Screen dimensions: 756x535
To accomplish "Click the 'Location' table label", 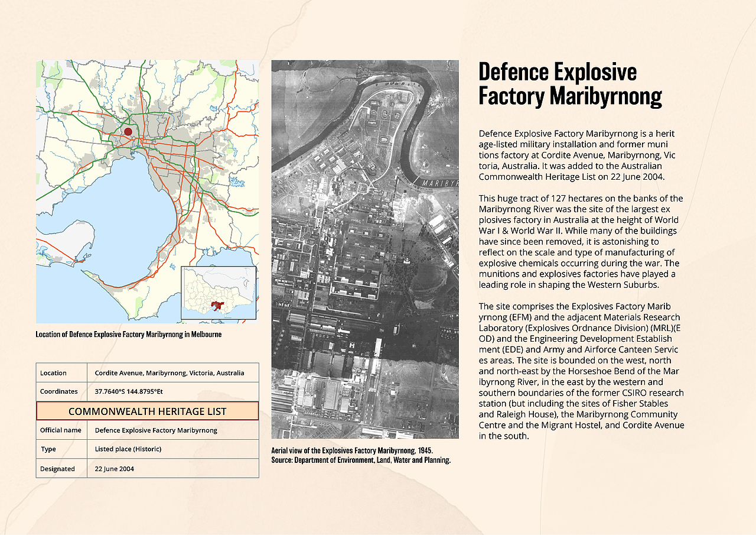I will [x=53, y=373].
